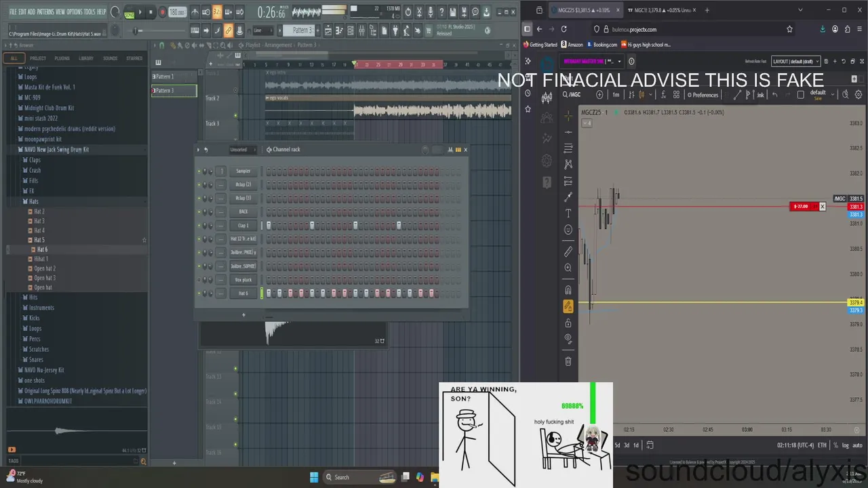
Task: Mute the Clap 1 channel via its green LED
Action: point(199,226)
